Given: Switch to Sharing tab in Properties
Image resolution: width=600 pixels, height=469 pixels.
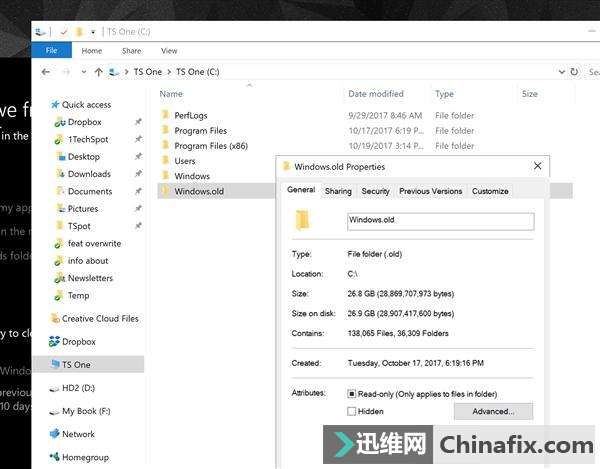Looking at the screenshot, I should pos(338,191).
